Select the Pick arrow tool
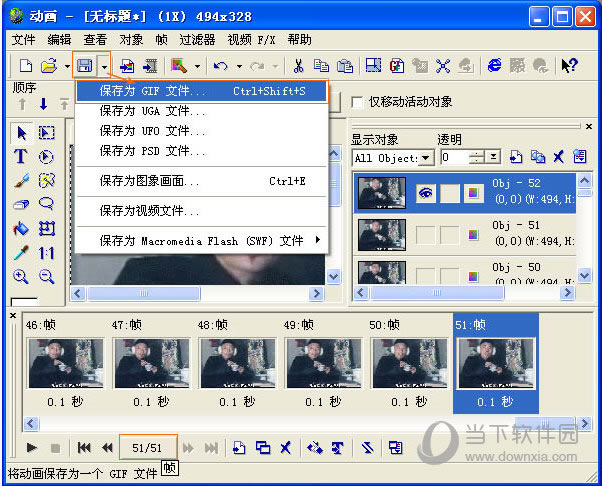 click(x=22, y=133)
